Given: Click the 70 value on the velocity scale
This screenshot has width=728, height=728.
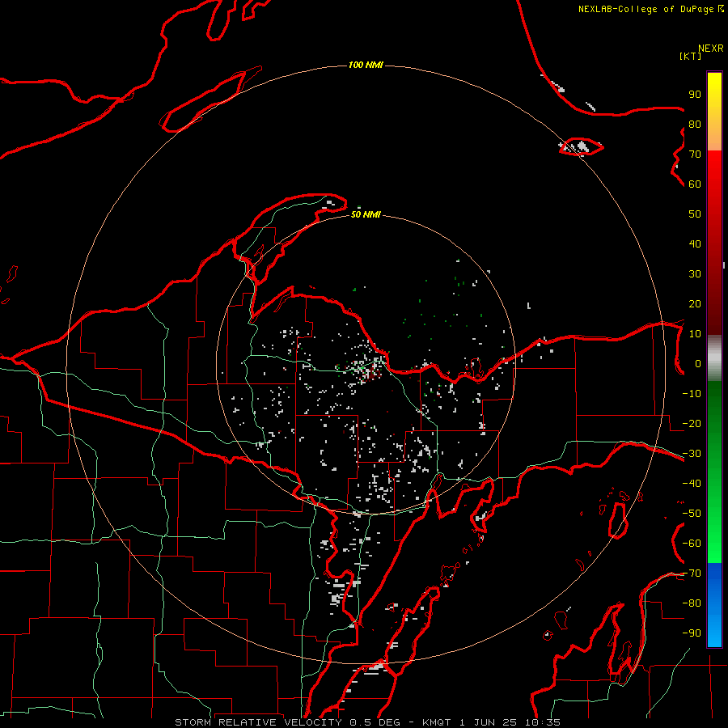Looking at the screenshot, I should point(695,154).
